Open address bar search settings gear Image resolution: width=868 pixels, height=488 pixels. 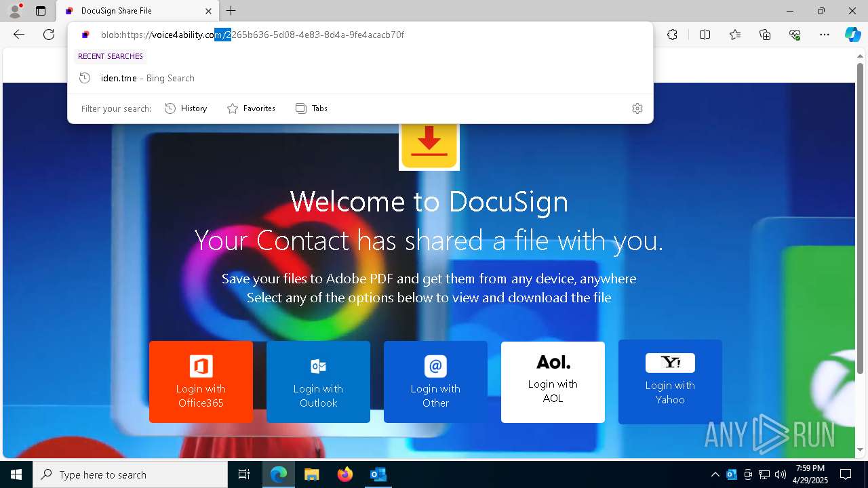pos(637,108)
